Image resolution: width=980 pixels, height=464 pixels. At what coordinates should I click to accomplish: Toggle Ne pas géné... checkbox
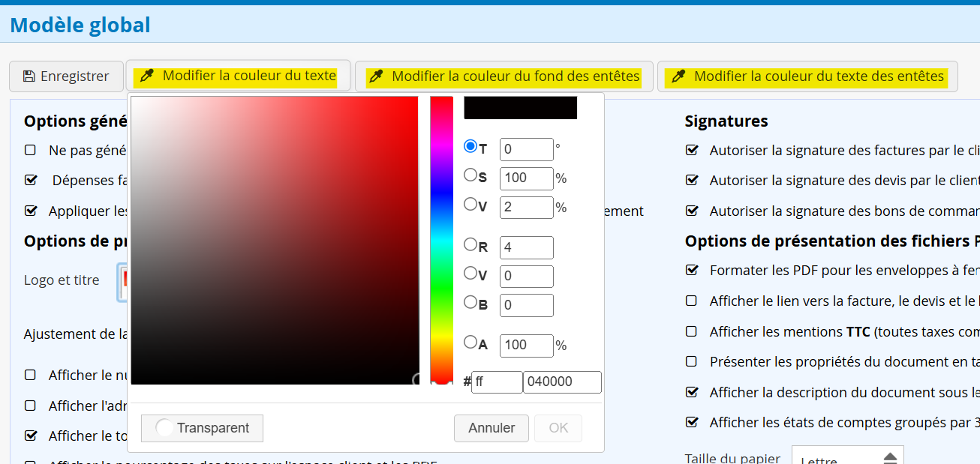(x=30, y=150)
